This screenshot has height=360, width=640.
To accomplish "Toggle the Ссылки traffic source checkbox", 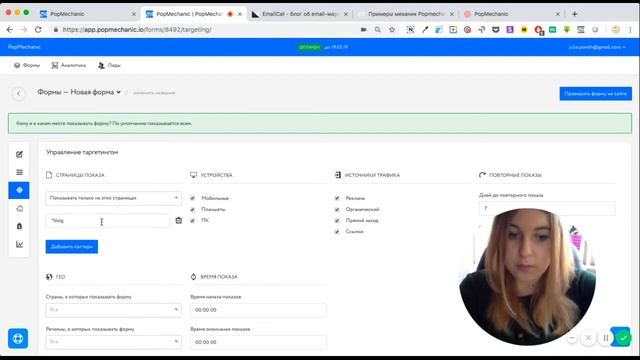I will [337, 231].
